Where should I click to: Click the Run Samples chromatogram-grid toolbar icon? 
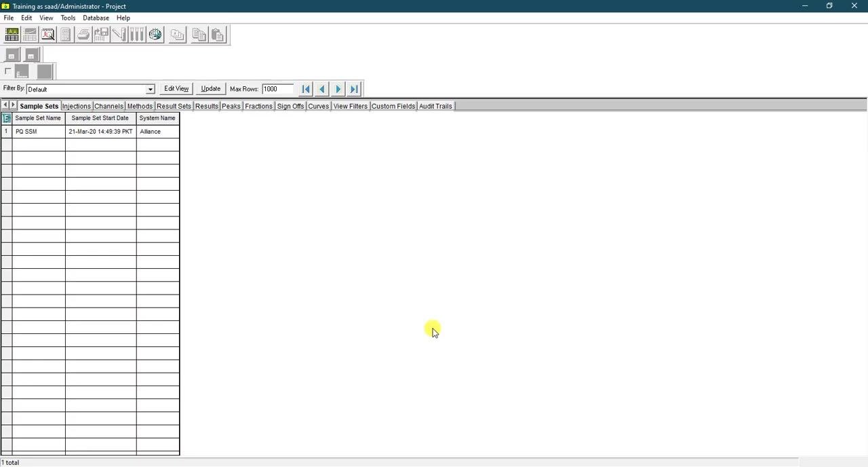tap(12, 35)
